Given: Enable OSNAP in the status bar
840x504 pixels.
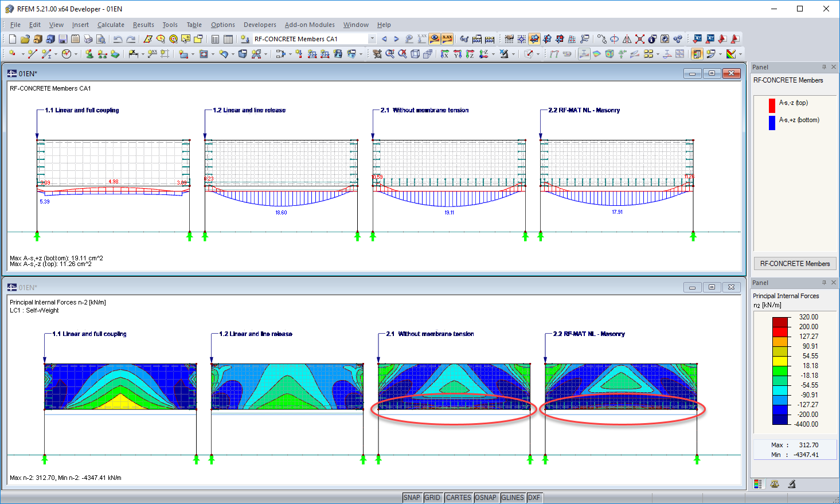Looking at the screenshot, I should point(486,498).
